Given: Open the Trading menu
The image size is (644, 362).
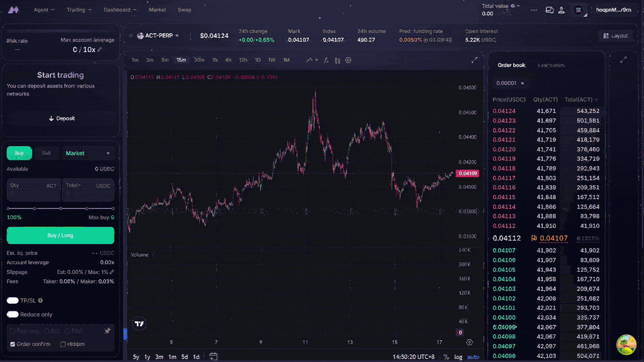Looking at the screenshot, I should [79, 10].
